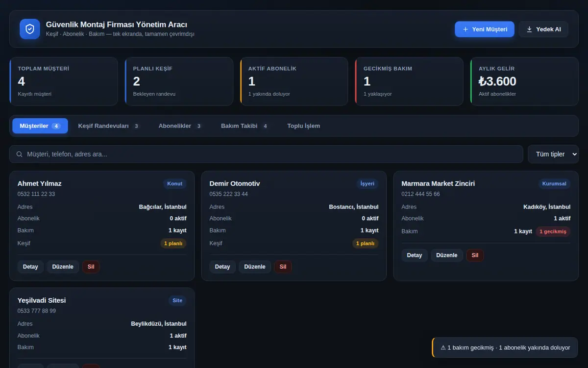Click the Site badge on Yeşilvadi Sitesi
The image size is (588, 368).
click(x=177, y=301)
